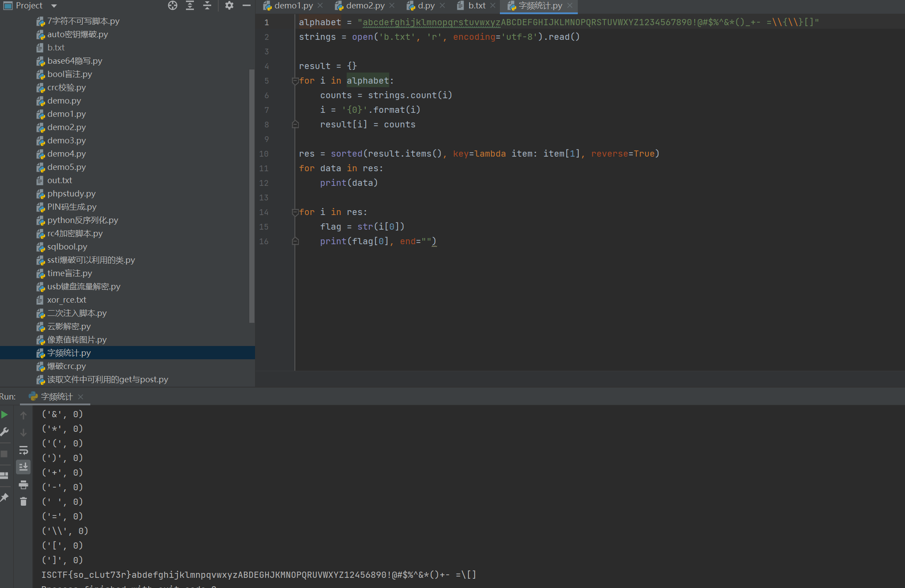Toggle the pin tab icon in Run panel

pyautogui.click(x=5, y=497)
